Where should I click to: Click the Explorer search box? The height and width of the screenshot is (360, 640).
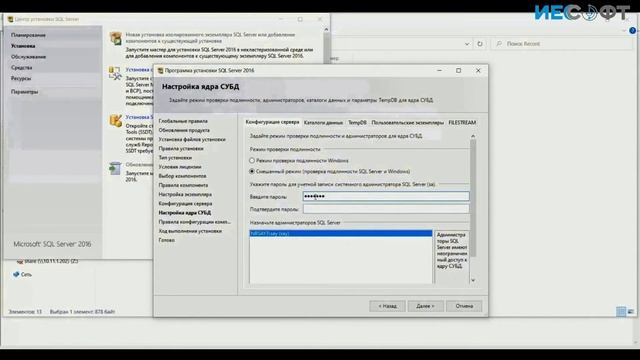563,44
